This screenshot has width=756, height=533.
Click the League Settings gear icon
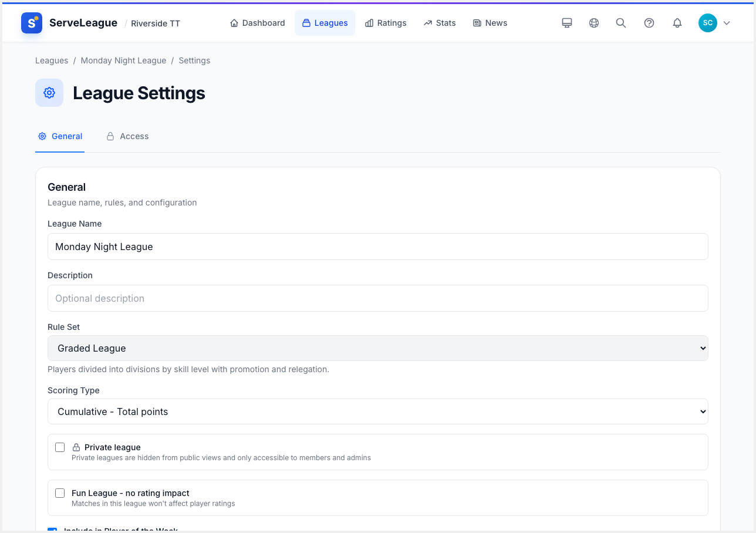[x=49, y=93]
